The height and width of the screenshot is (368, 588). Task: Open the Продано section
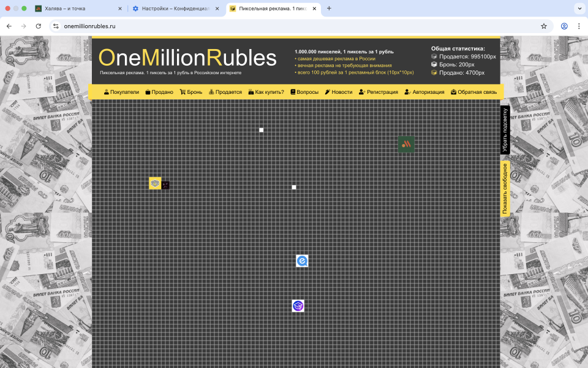click(159, 92)
